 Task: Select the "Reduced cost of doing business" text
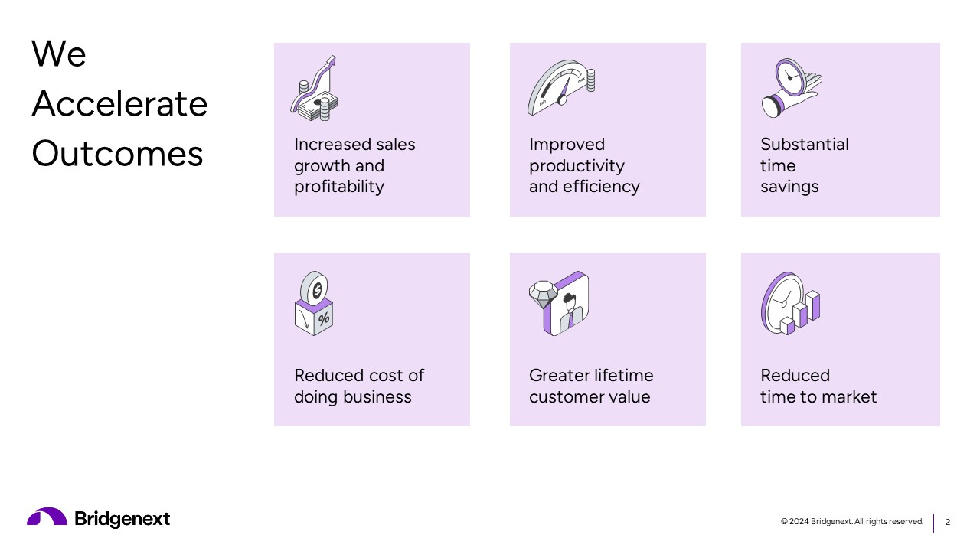coord(358,386)
